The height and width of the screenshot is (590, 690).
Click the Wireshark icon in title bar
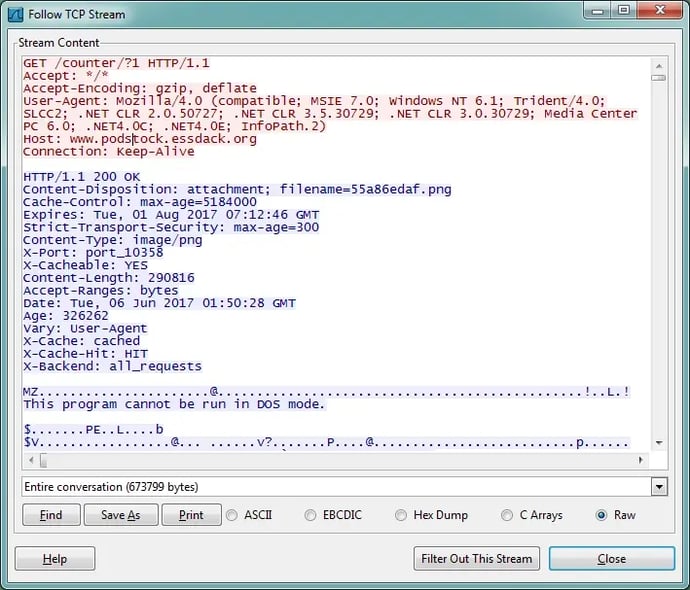[15, 15]
